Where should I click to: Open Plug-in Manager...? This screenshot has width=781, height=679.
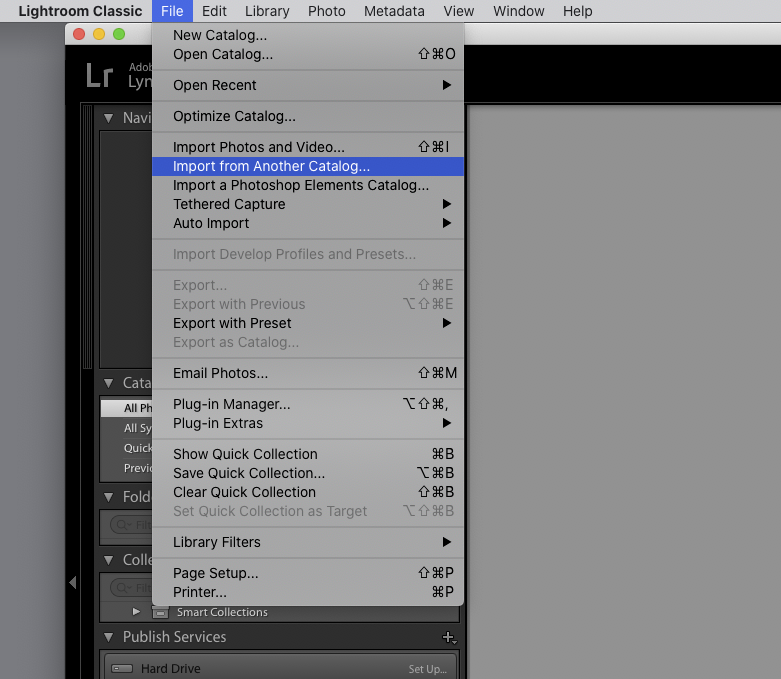tap(308, 404)
